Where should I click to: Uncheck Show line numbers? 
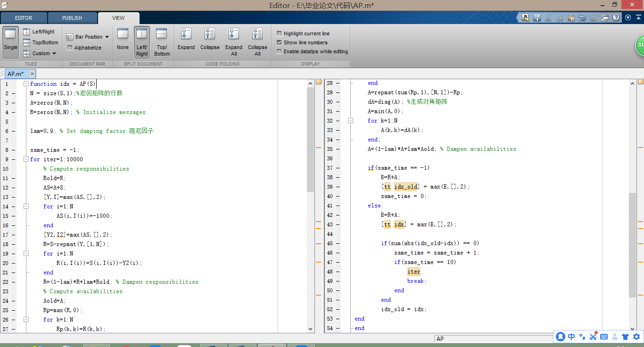279,42
